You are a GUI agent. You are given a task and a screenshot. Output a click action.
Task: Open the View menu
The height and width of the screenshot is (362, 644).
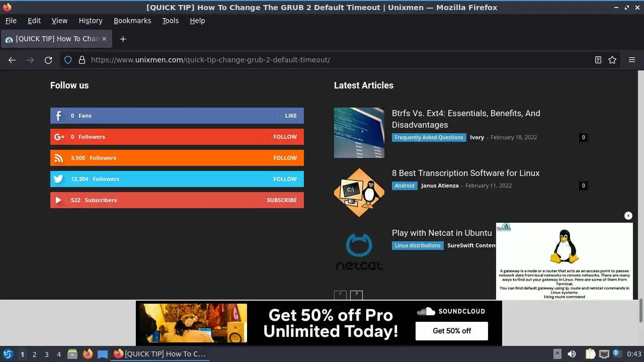[x=59, y=21]
